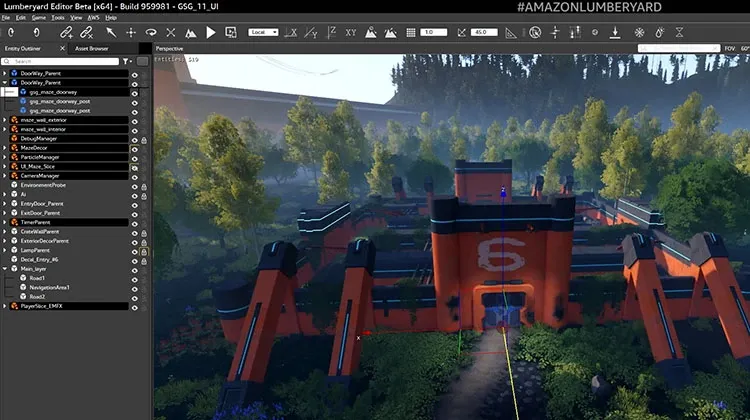Image resolution: width=750 pixels, height=420 pixels.
Task: Collapse the Main_layer entity
Action: 5,269
